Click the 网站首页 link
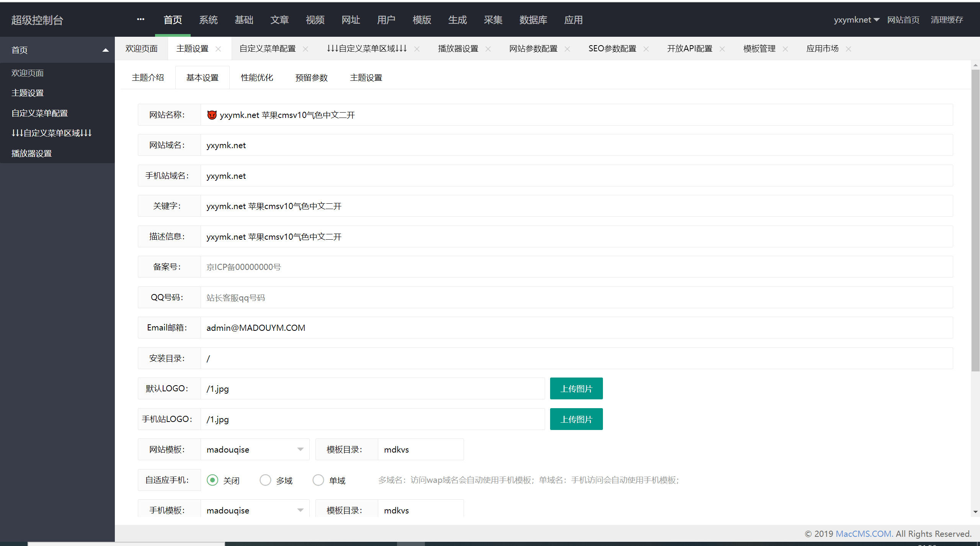This screenshot has height=546, width=980. click(903, 20)
